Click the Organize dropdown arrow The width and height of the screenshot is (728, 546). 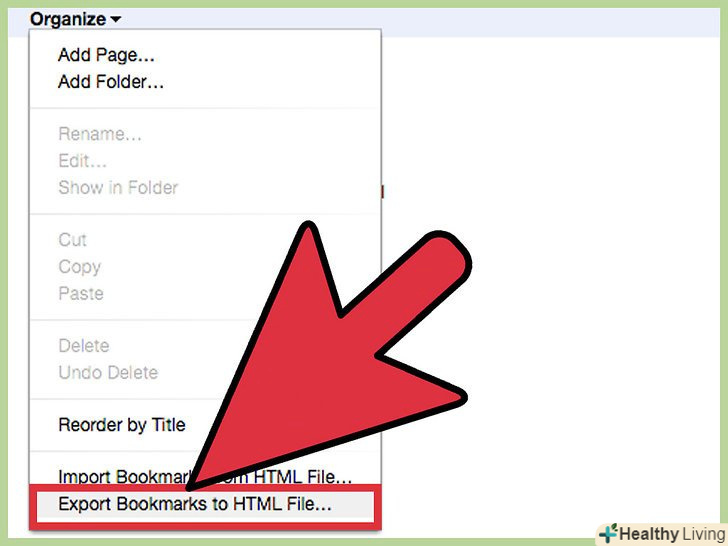click(x=115, y=20)
